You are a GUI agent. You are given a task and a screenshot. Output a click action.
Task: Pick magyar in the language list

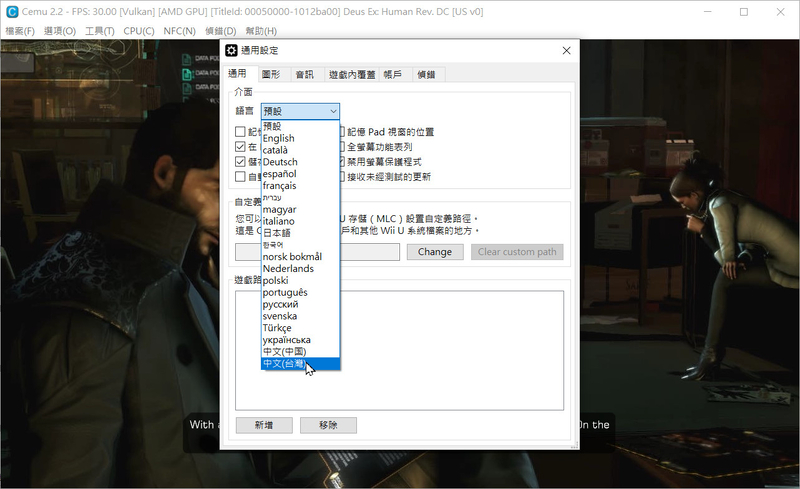(x=300, y=209)
